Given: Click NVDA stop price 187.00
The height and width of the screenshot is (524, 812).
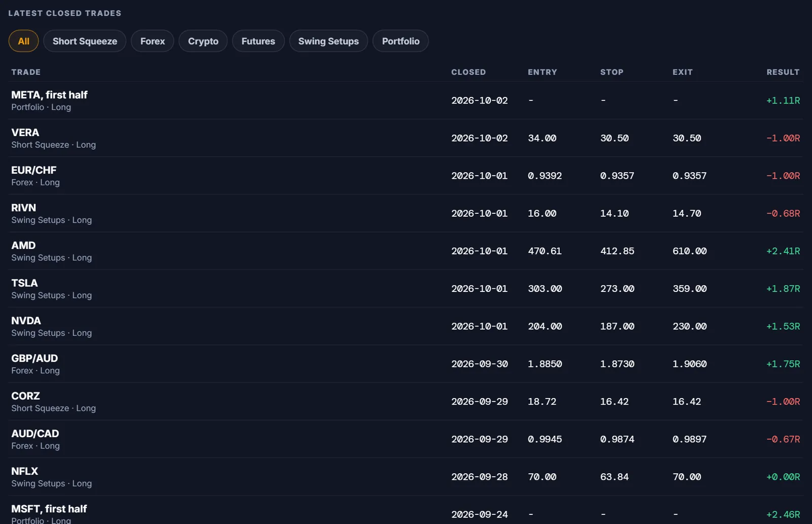Looking at the screenshot, I should pyautogui.click(x=617, y=326).
